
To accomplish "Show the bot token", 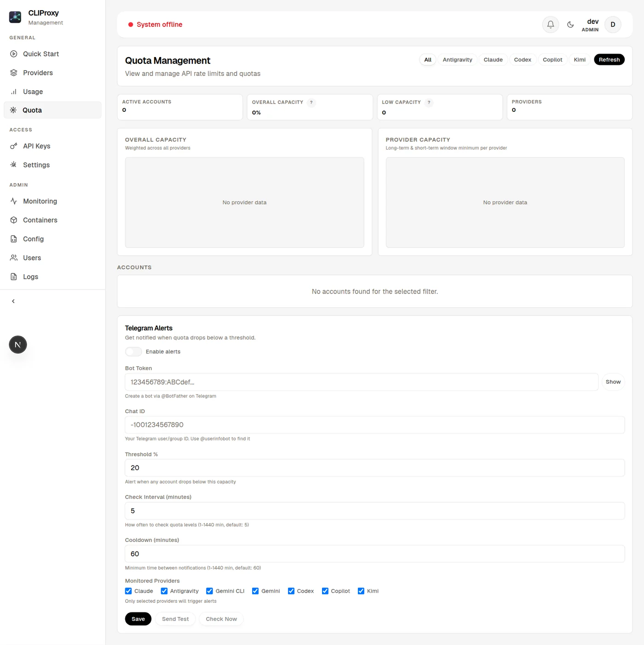I will click(613, 382).
